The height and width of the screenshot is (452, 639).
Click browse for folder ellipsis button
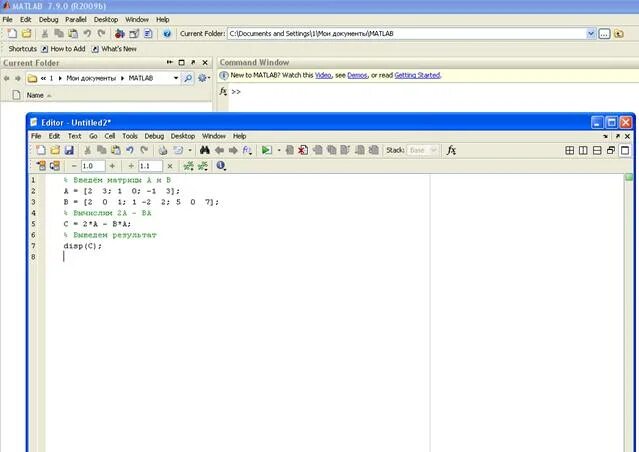[604, 34]
